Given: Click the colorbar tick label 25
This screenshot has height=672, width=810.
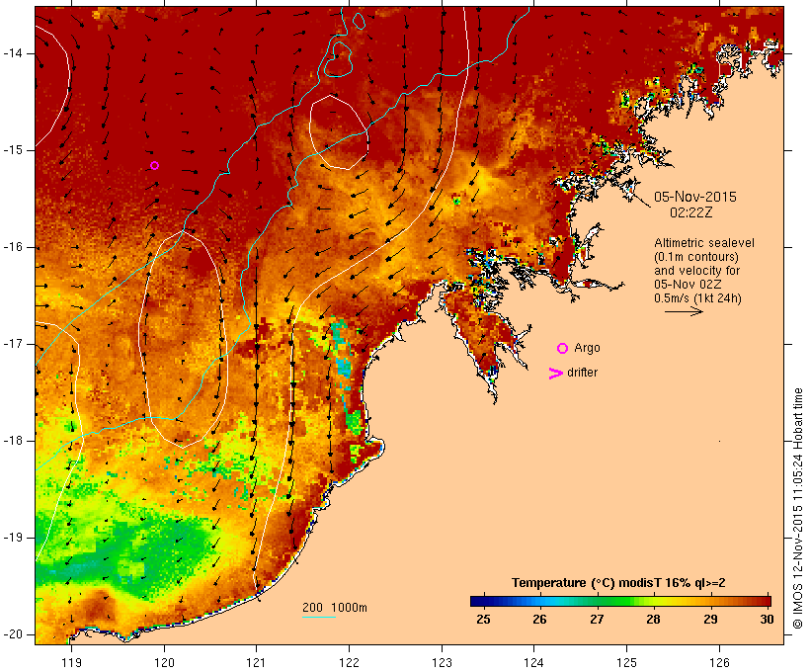Looking at the screenshot, I should (x=483, y=620).
